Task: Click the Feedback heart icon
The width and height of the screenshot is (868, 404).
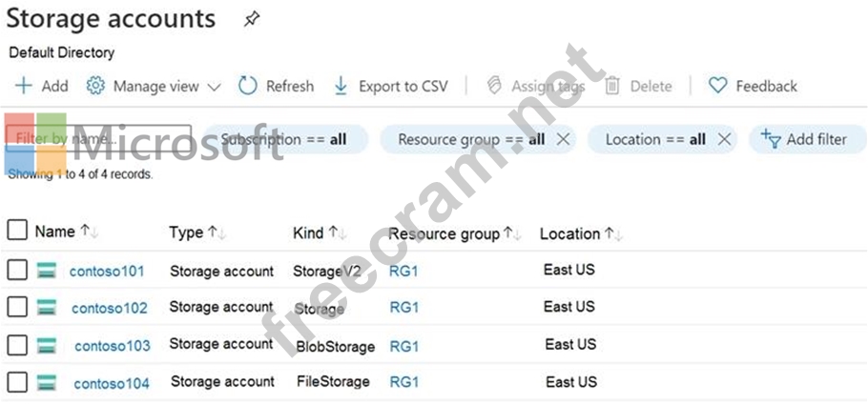Action: click(717, 86)
